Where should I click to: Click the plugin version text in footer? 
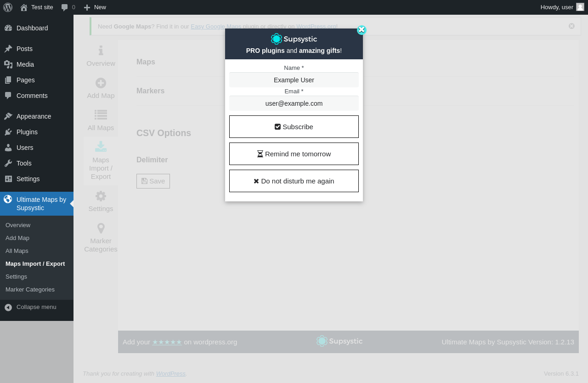pos(508,342)
